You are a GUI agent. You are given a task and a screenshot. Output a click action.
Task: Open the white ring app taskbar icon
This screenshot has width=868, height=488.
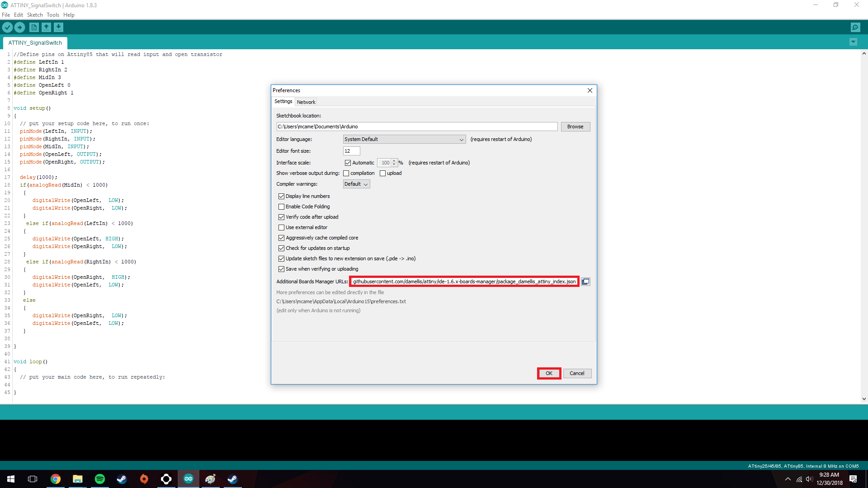166,479
